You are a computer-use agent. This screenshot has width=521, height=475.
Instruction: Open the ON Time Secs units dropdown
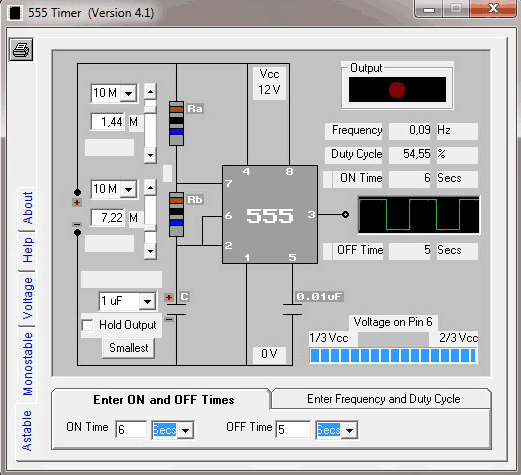point(185,430)
